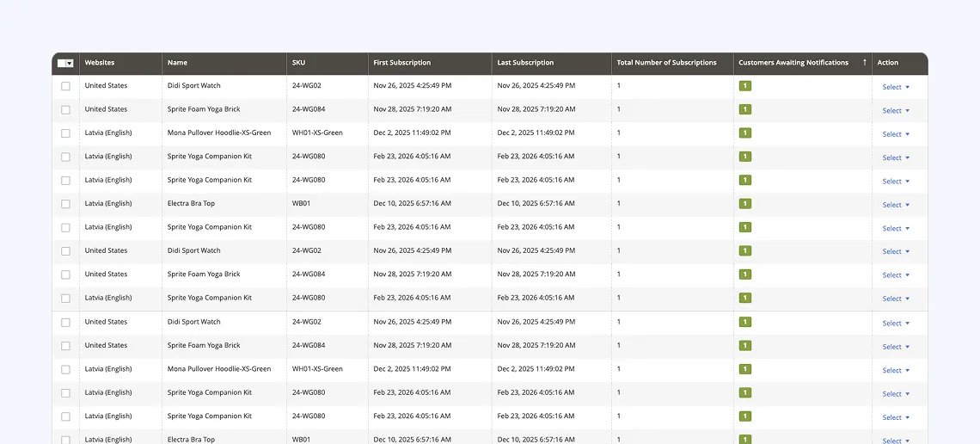Sort by Last Subscription column header

(x=525, y=63)
